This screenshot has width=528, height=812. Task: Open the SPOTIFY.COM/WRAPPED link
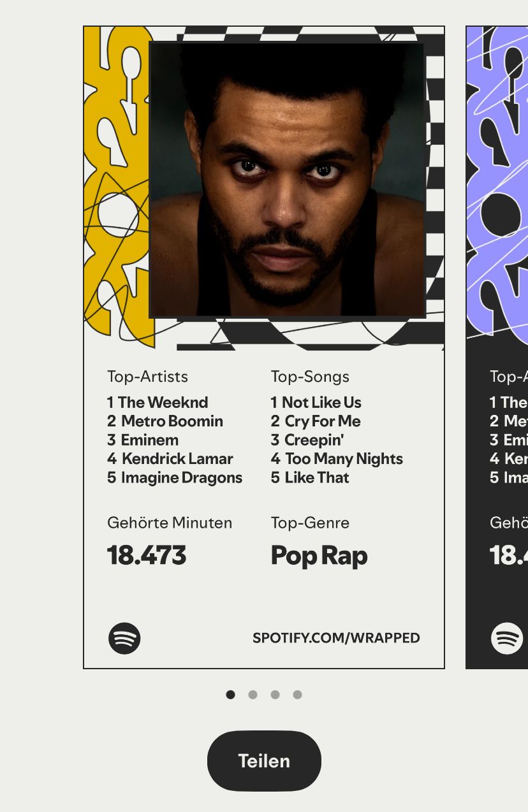[336, 638]
